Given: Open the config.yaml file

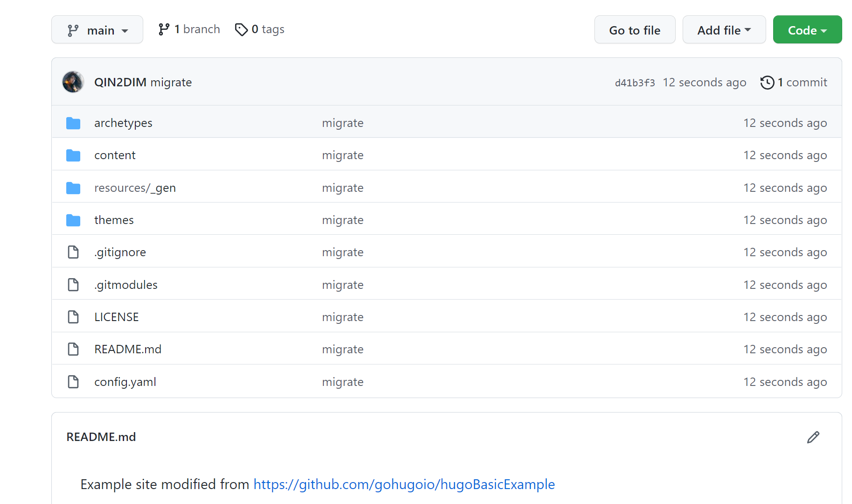Looking at the screenshot, I should [125, 382].
